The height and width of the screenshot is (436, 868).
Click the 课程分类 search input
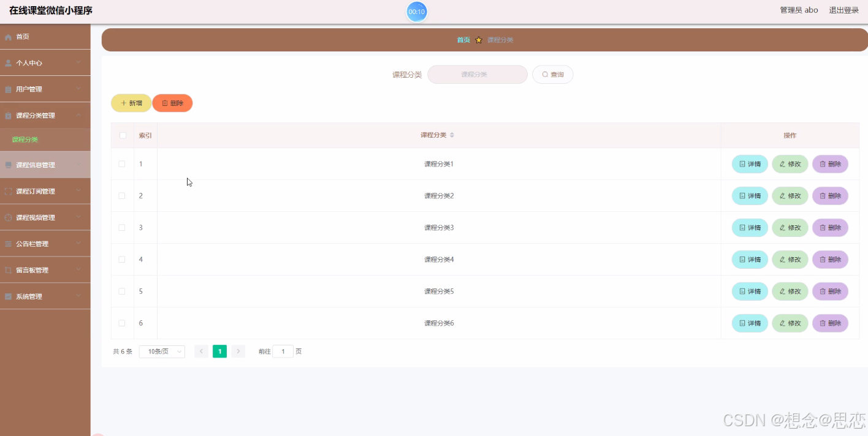pos(478,75)
